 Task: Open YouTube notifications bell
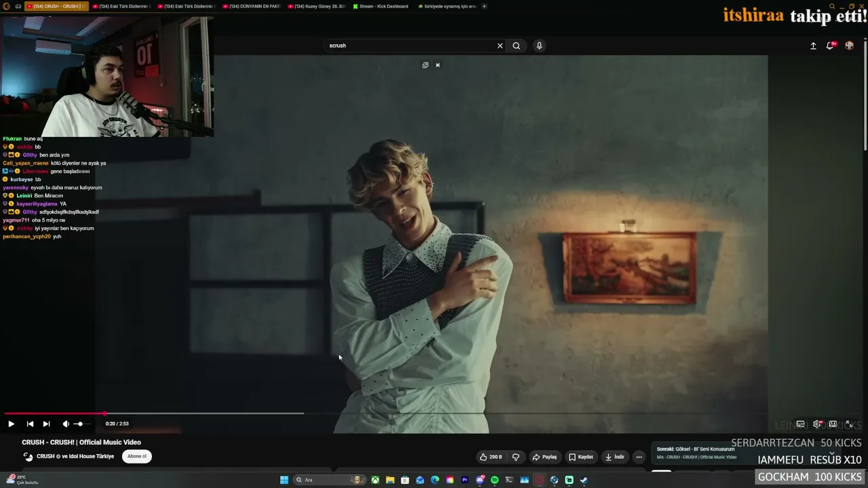(830, 45)
